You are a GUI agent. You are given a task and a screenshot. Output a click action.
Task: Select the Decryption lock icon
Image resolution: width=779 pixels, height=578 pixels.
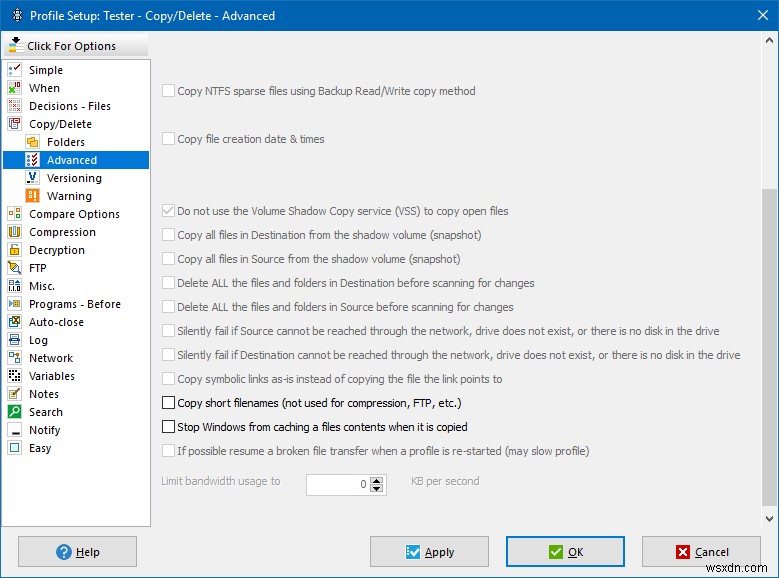click(14, 250)
